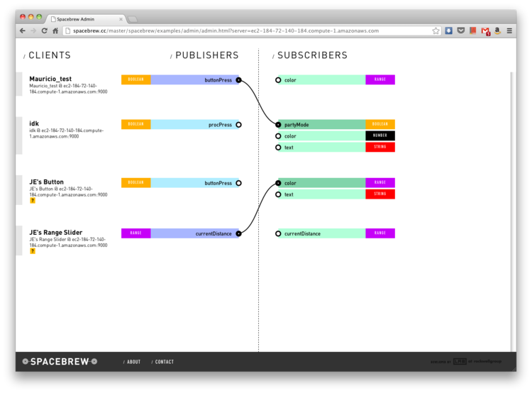Click the LAB Rockwell Group credit link
The height and width of the screenshot is (393, 532).
tap(466, 362)
